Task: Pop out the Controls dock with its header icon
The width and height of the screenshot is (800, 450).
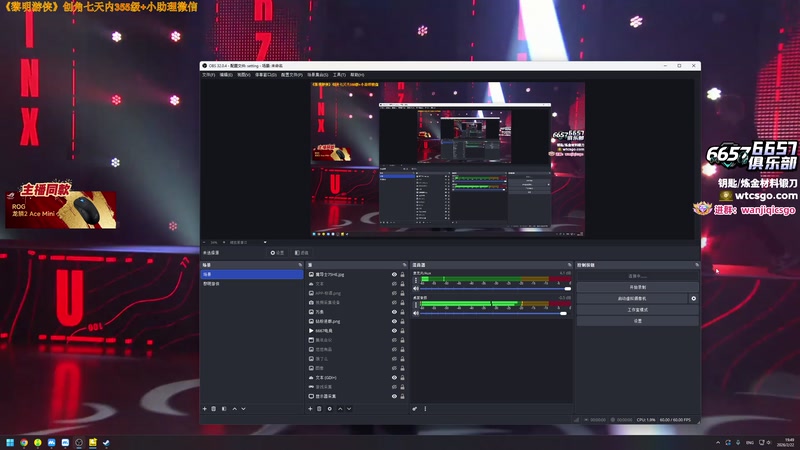Action: point(696,265)
